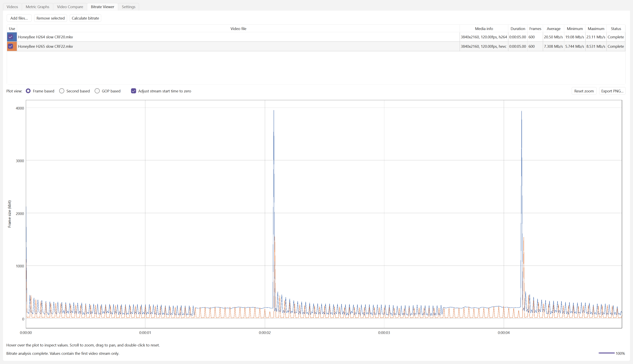
Task: Click the blue H264 peak near 0:00:04
Action: click(x=521, y=112)
